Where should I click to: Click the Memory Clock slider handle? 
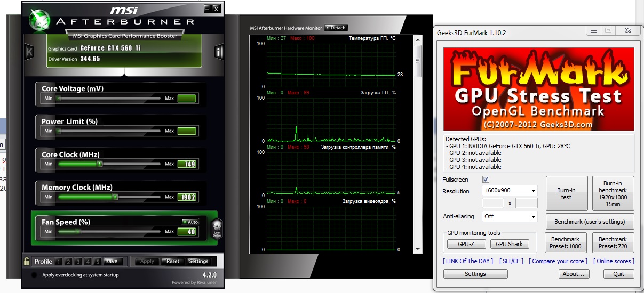[x=115, y=197]
